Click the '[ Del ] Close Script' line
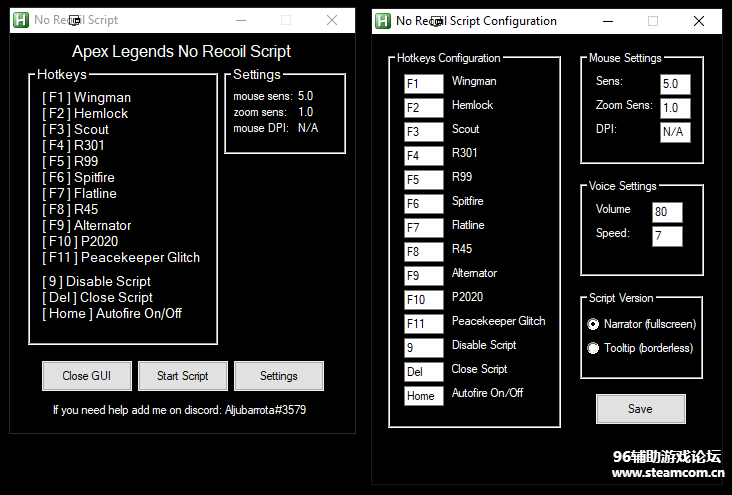Viewport: 732px width, 495px height. coord(98,297)
